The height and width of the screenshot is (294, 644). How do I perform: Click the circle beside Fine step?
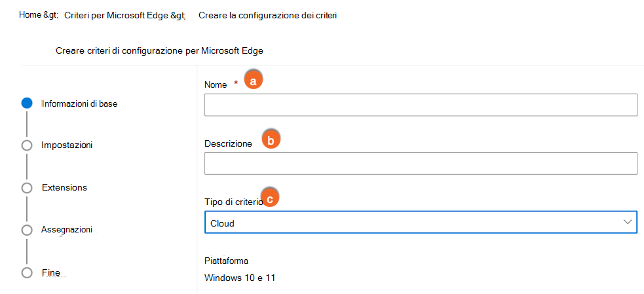tap(27, 272)
